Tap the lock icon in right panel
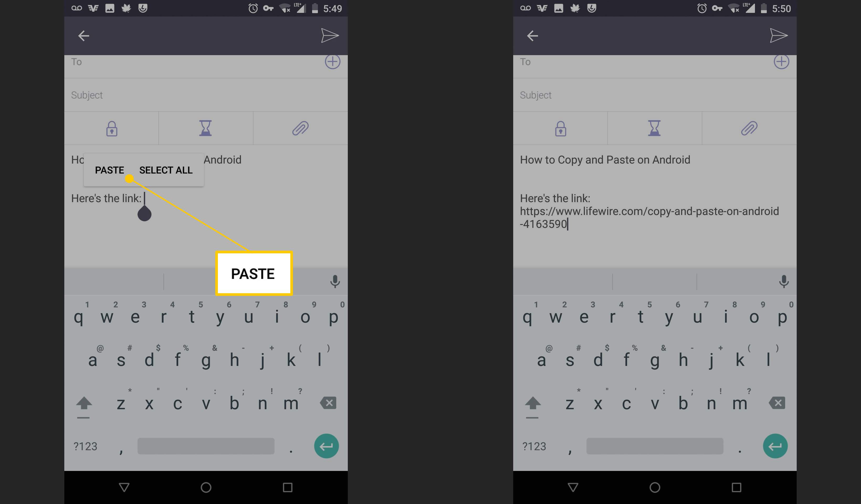The height and width of the screenshot is (504, 861). click(x=560, y=128)
